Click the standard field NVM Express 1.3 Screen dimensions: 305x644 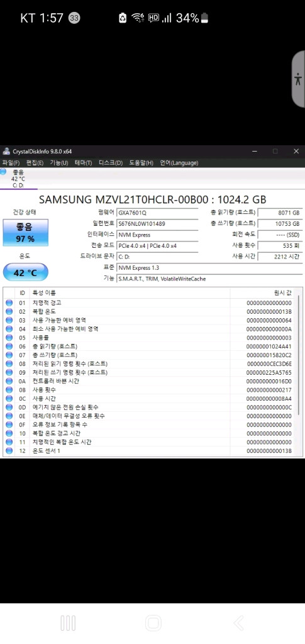coord(209,268)
